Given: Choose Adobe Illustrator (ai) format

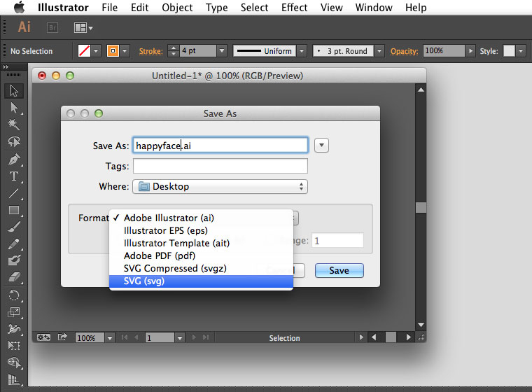Looking at the screenshot, I should (201, 218).
